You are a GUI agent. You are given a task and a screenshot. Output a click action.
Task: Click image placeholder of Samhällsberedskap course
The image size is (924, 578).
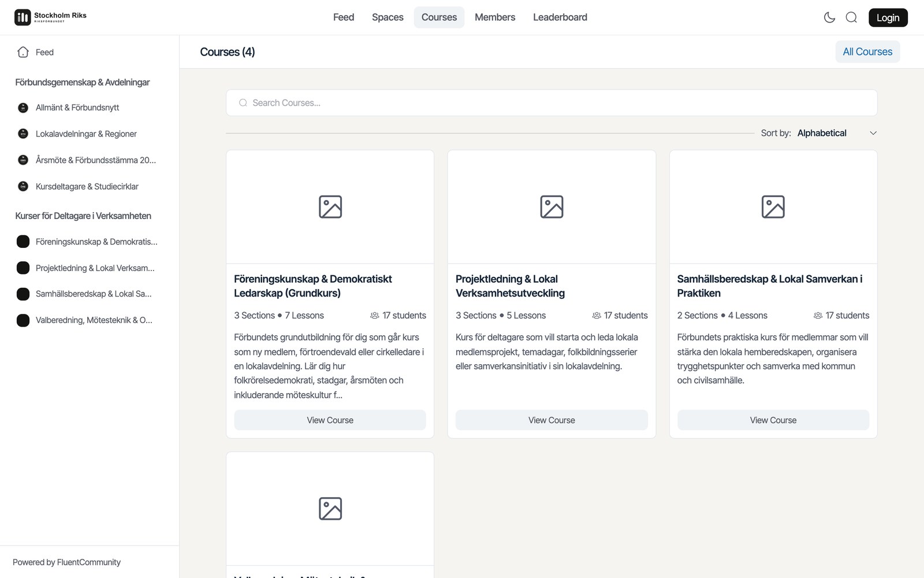pos(773,207)
